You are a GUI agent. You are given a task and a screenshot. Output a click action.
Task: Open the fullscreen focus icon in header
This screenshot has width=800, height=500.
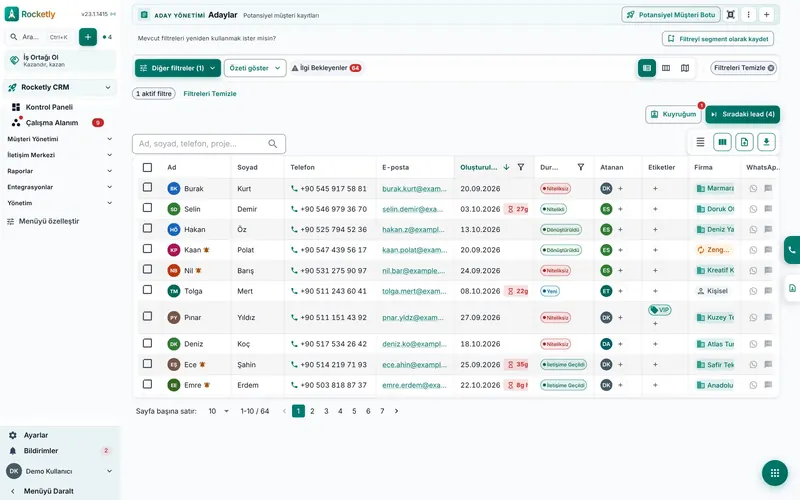point(731,15)
